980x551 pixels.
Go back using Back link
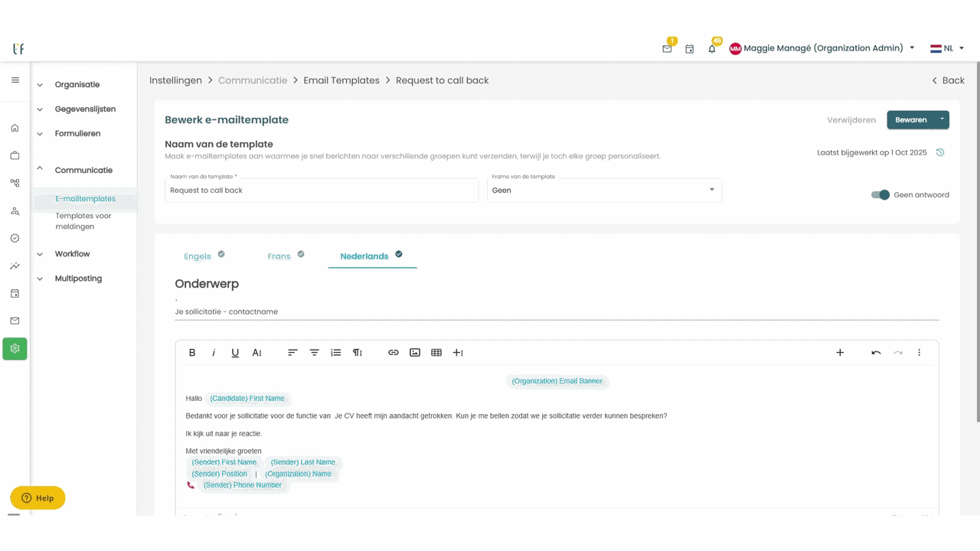click(948, 80)
